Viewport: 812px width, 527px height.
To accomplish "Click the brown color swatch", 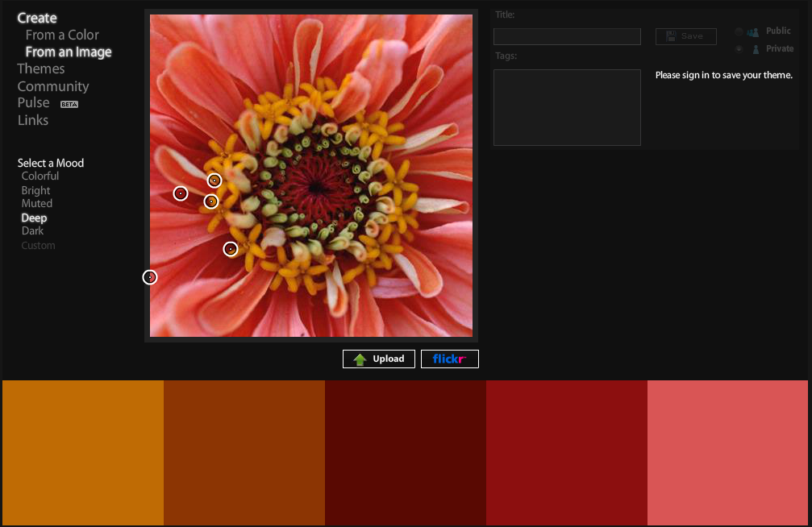I will click(x=244, y=453).
